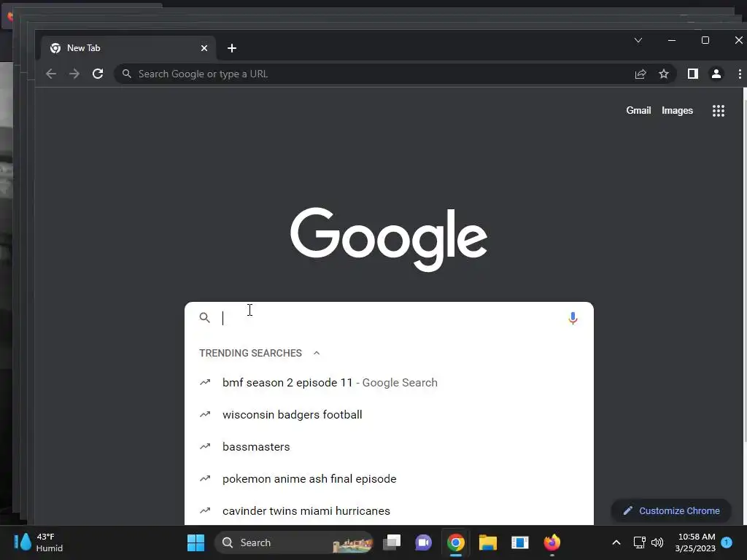Open the Chrome three-dot menu
747x560 pixels.
[x=740, y=74]
